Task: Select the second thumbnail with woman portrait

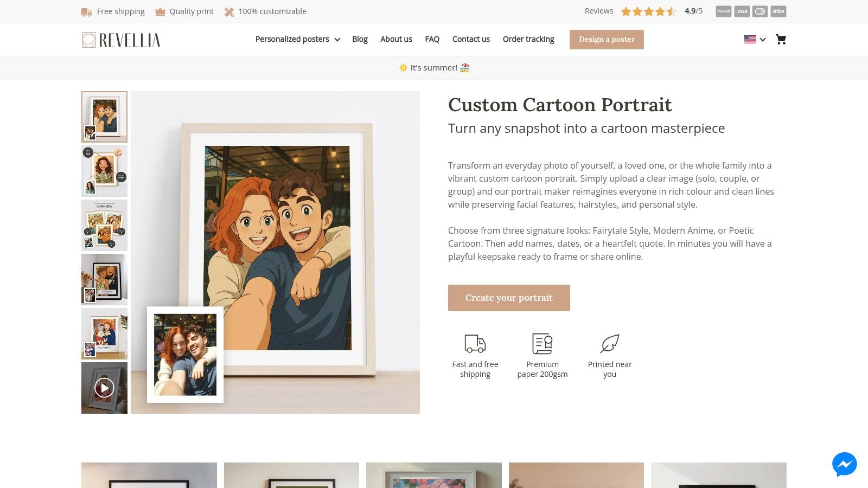Action: click(104, 171)
